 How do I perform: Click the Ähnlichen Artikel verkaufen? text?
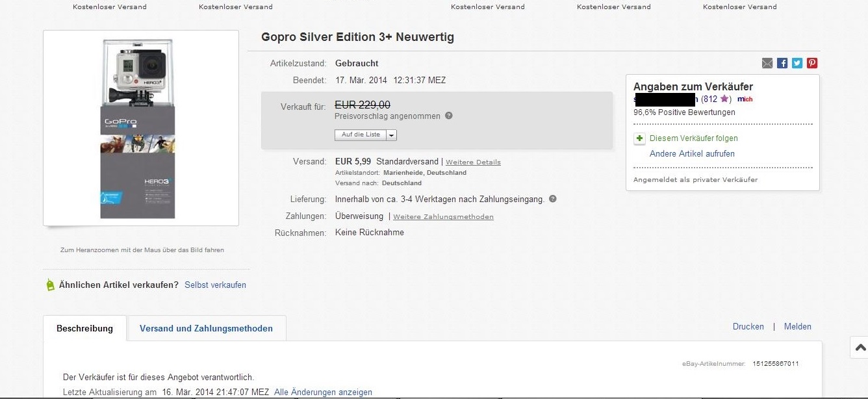118,285
